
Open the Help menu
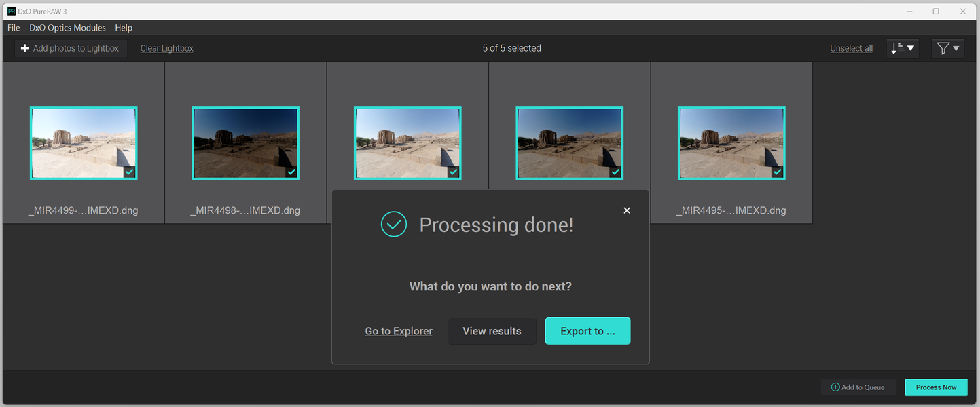click(x=124, y=28)
